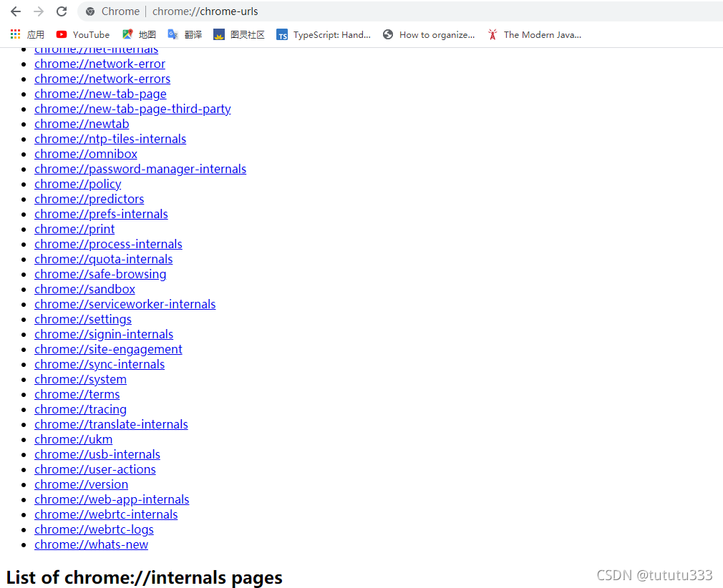Open chrome://policy link

78,184
